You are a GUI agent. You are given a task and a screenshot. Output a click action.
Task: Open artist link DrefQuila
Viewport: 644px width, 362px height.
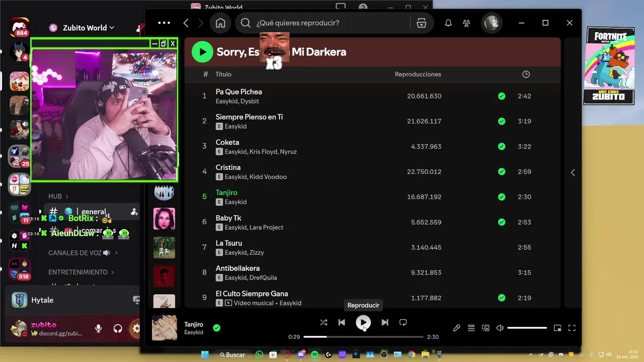pyautogui.click(x=264, y=278)
